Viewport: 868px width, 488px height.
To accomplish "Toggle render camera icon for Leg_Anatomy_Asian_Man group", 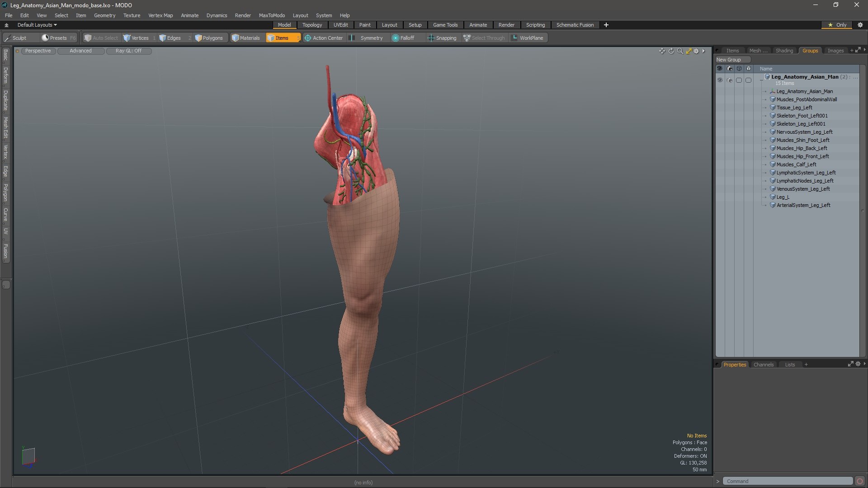I will 729,80.
